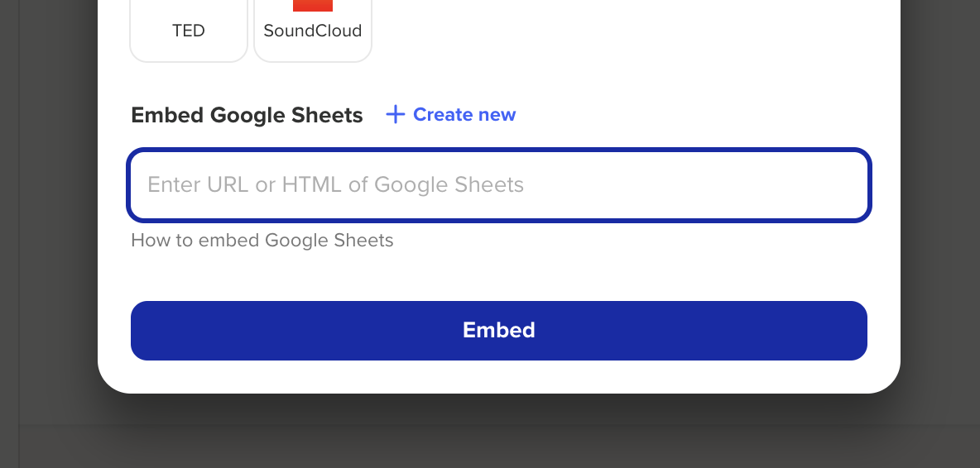Select the TED embed card
The width and height of the screenshot is (980, 468).
(189, 29)
